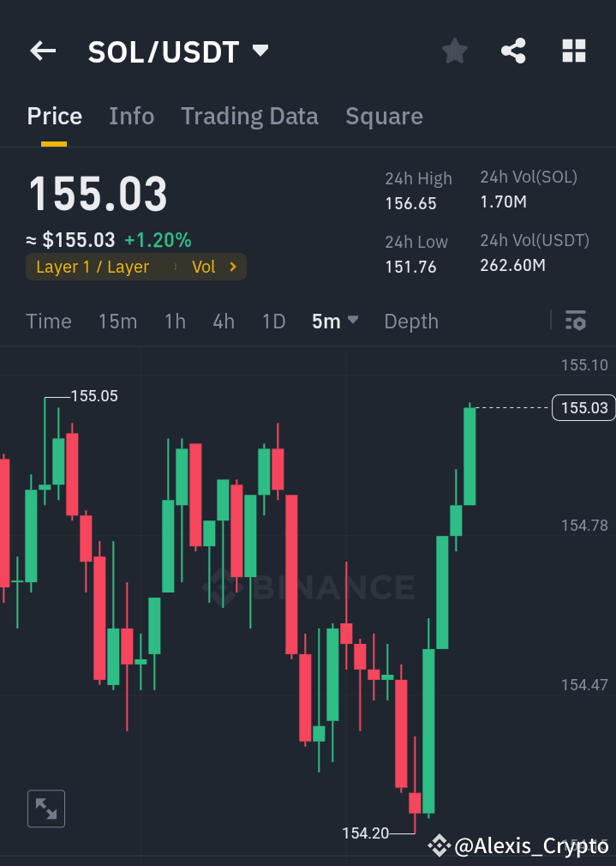Switch the chart to the 15m timeframe
Screen dimensions: 616x866
click(117, 321)
